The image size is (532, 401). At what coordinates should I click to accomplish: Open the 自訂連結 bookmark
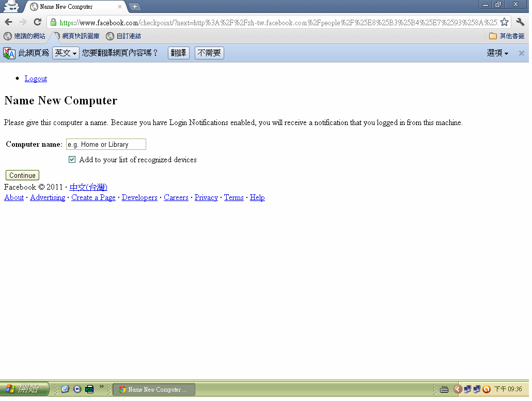click(x=123, y=36)
